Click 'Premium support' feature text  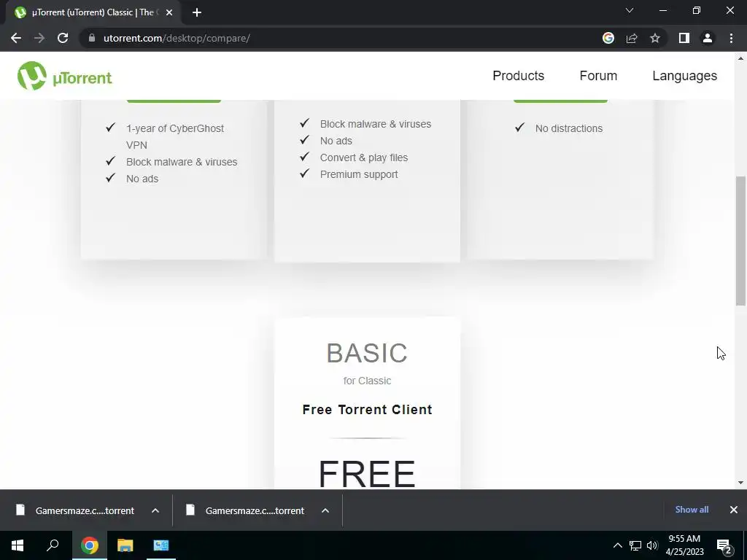tap(359, 174)
